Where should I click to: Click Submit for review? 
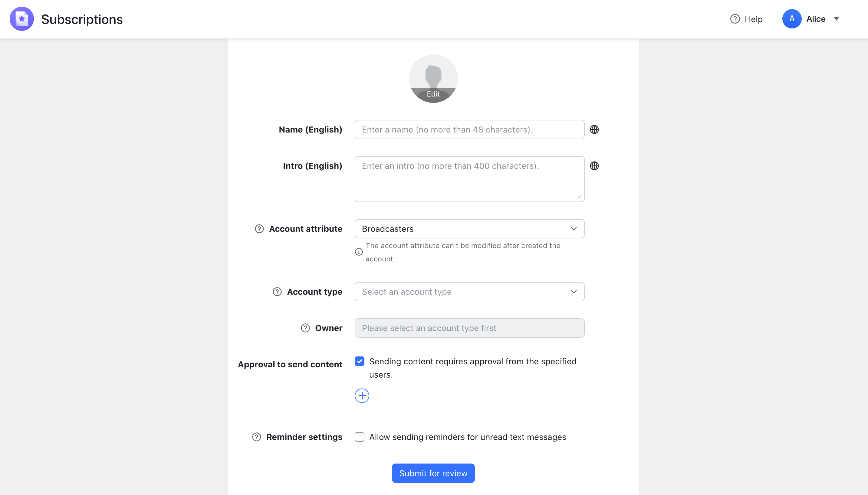click(433, 473)
